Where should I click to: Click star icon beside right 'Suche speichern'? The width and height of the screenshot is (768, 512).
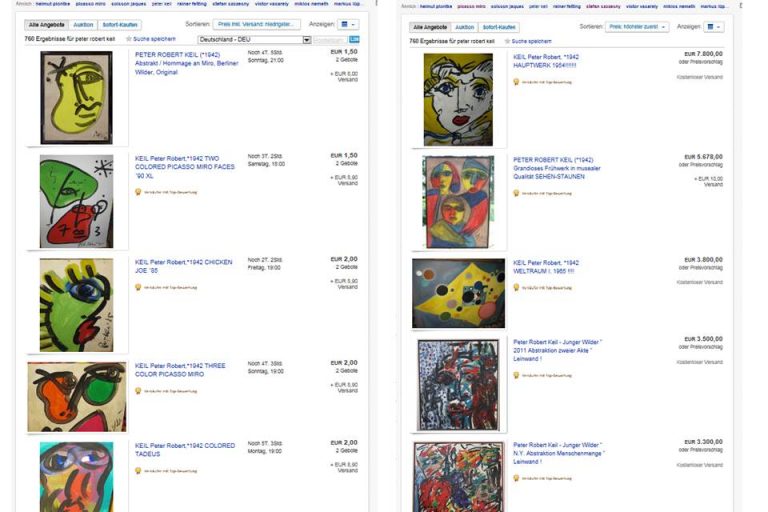pos(507,41)
